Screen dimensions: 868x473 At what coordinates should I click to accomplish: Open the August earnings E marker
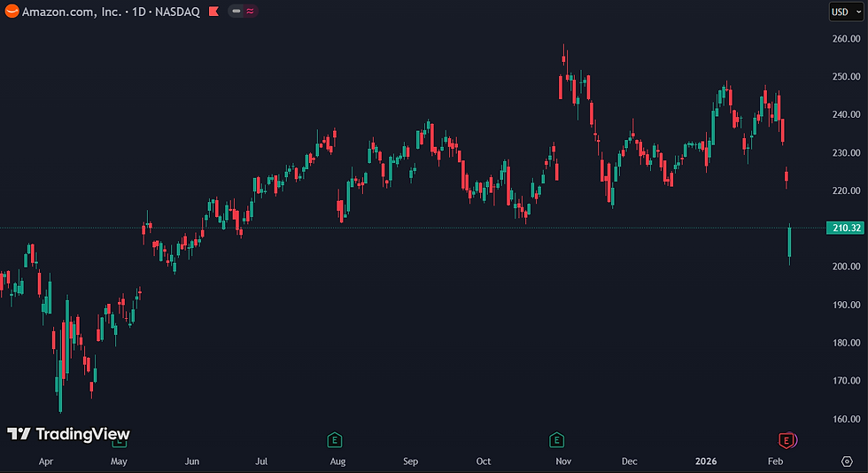(x=335, y=440)
